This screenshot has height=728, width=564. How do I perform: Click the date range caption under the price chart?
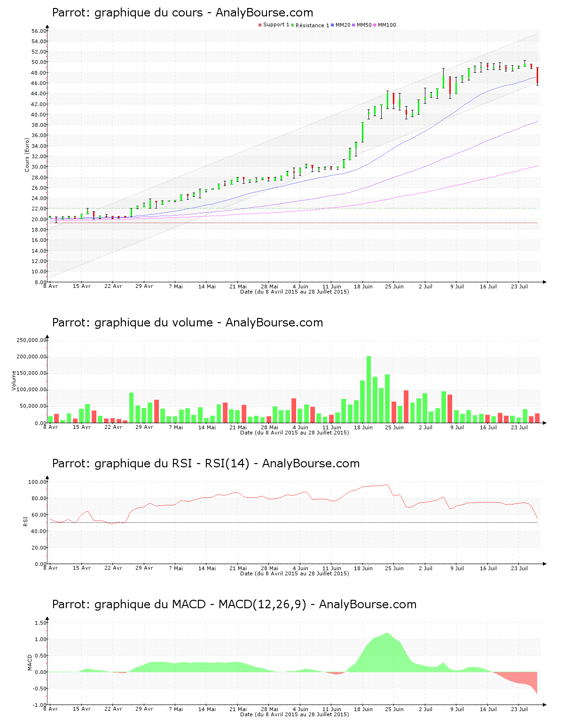(295, 292)
